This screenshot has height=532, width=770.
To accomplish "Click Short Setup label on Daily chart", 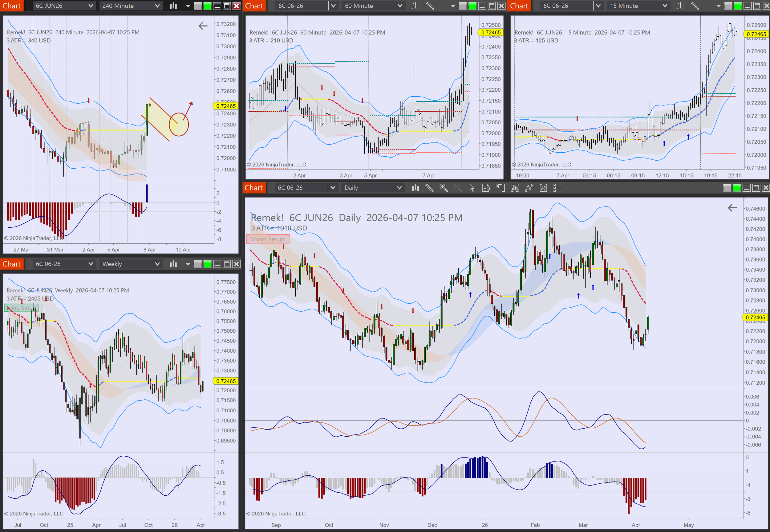I will [268, 239].
